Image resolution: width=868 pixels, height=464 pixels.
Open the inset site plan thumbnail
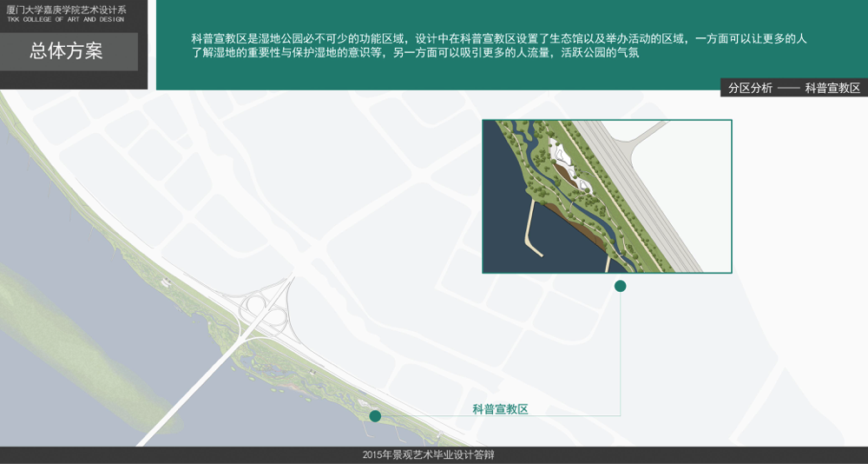(607, 196)
